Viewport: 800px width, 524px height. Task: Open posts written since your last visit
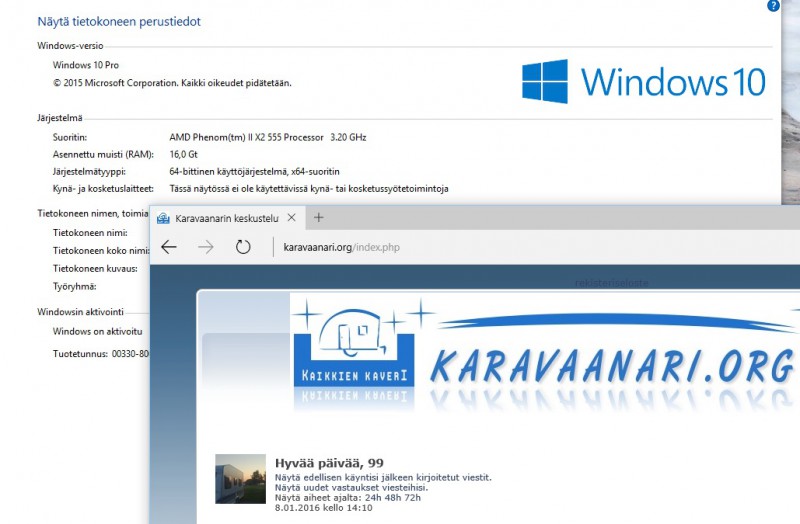(x=382, y=478)
